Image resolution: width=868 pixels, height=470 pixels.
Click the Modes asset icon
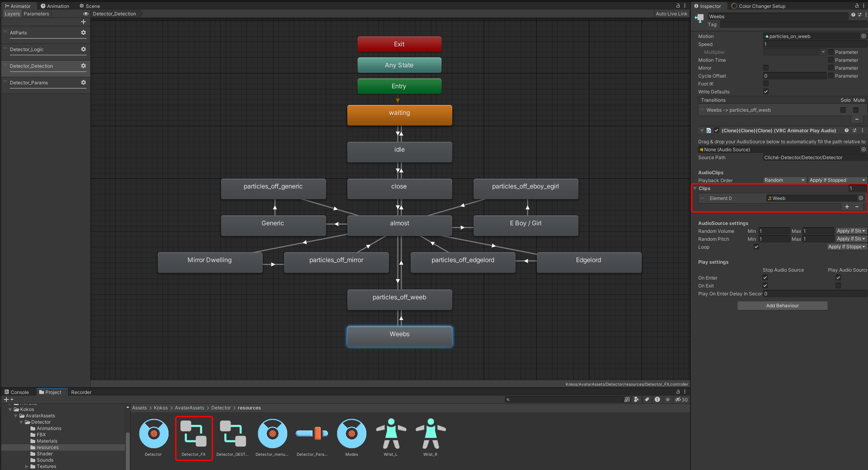351,434
